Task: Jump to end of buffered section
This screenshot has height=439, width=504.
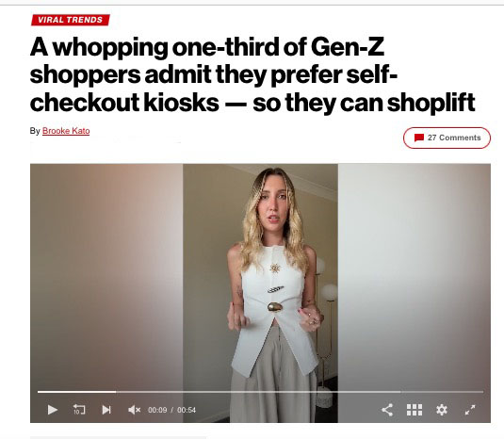Action: (400, 392)
